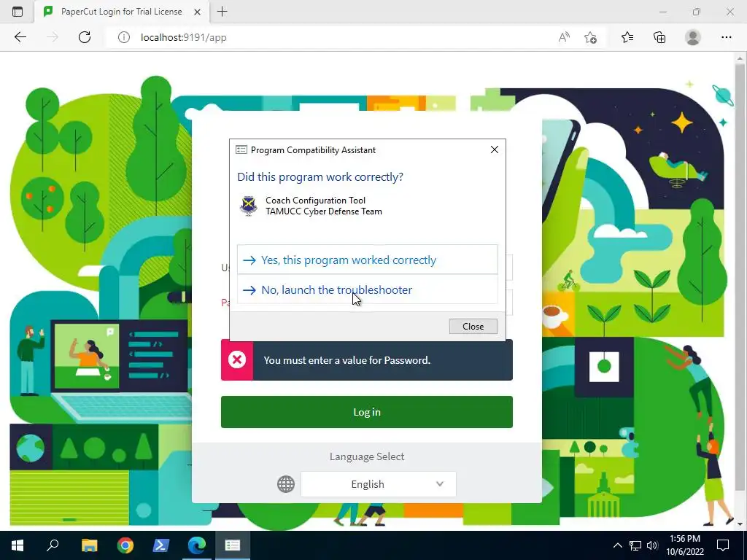747x560 pixels.
Task: Open Edge Settings and more menu
Action: (726, 37)
